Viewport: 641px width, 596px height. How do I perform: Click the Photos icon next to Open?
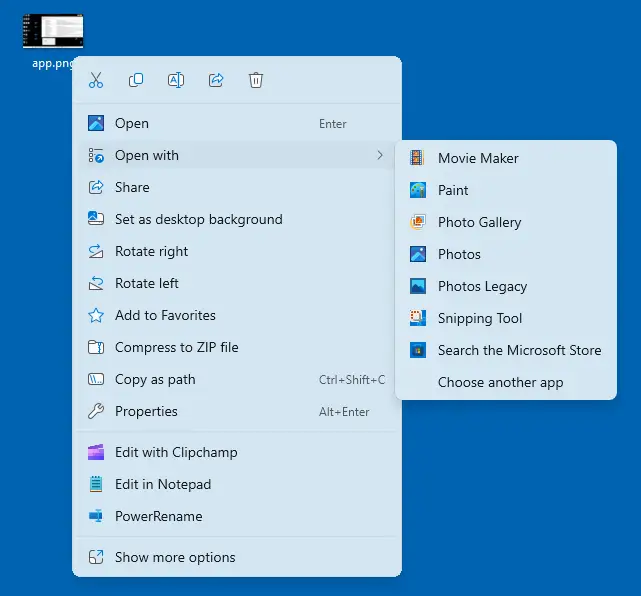coord(96,123)
